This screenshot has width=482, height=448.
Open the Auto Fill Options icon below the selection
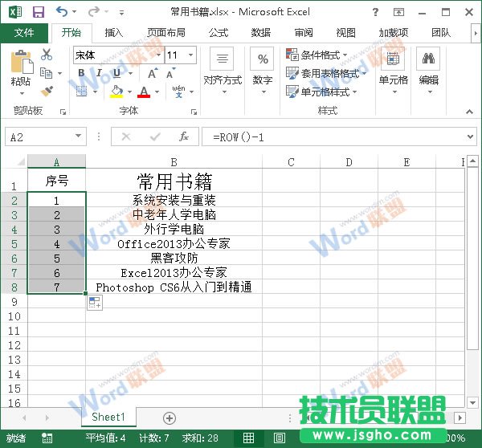[x=94, y=302]
